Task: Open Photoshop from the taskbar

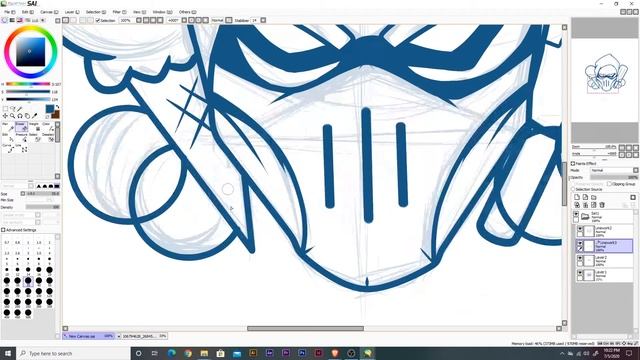Action: click(302, 353)
